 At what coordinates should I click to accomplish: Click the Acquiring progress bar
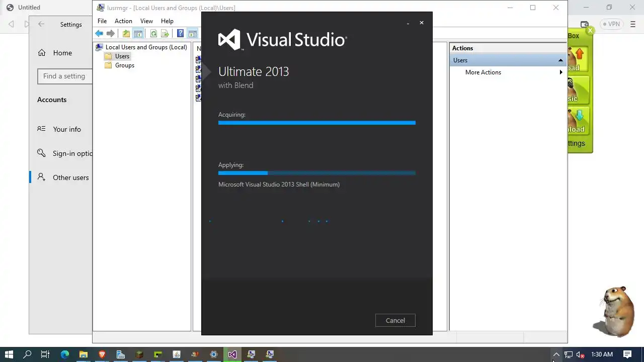[317, 123]
